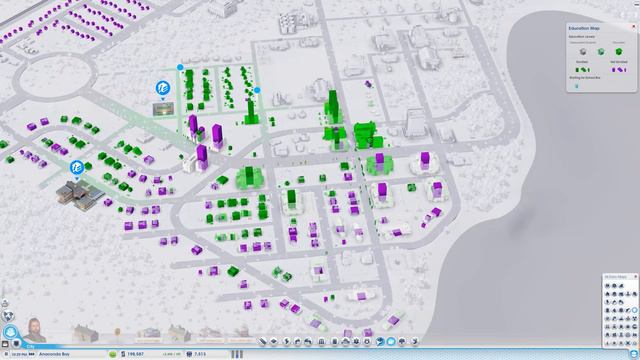
Task: Click the tallest green tower near map center
Action: [333, 106]
